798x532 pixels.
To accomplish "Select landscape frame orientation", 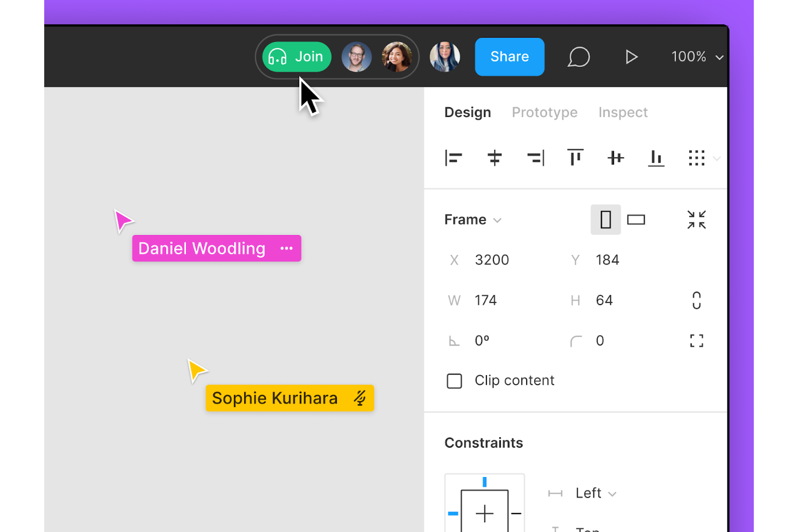I will click(x=636, y=219).
